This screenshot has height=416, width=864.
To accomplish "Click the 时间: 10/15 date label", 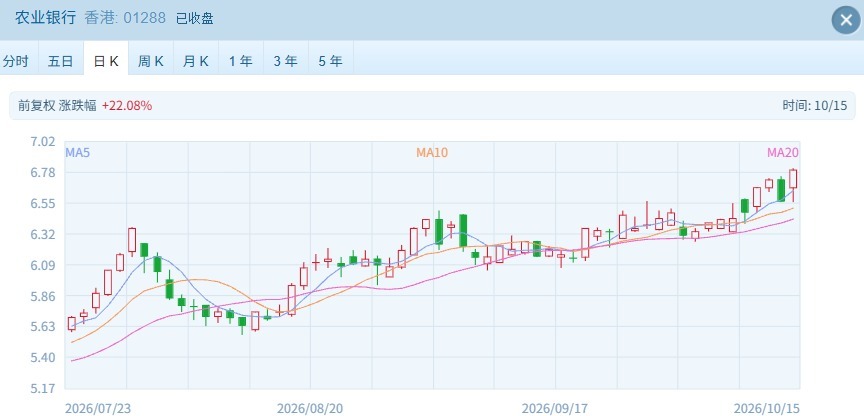I will [x=814, y=105].
